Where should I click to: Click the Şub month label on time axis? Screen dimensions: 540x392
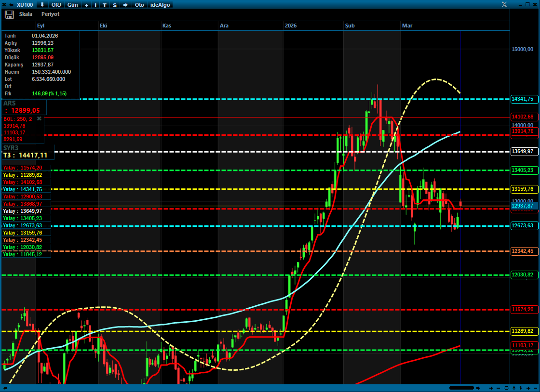350,26
